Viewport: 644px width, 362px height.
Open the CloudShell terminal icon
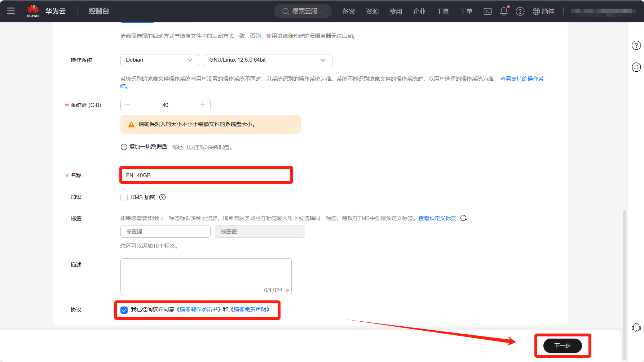coord(488,11)
